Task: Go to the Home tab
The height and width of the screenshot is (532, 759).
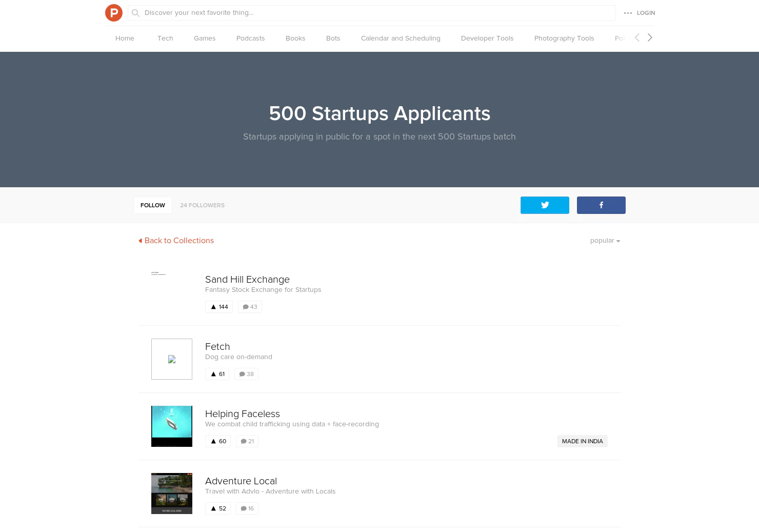Action: tap(125, 38)
